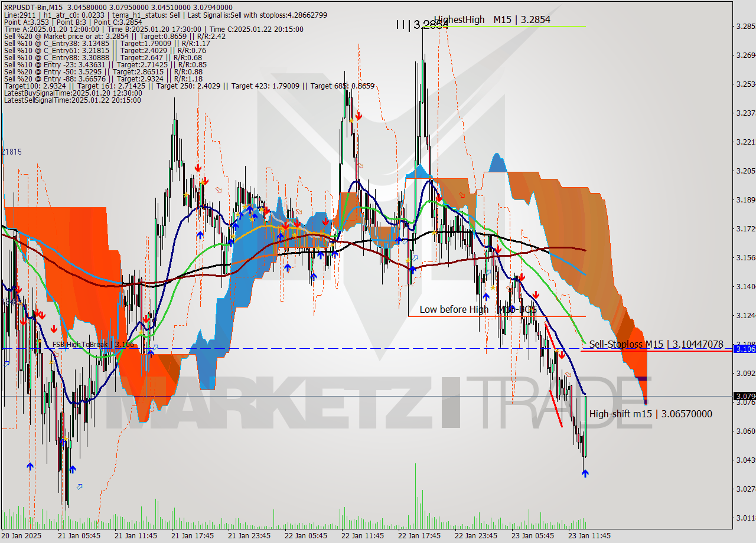The image size is (756, 543).
Task: Select the 'Sell %20 @ Entry -50: 3.5295' line
Action: click(x=103, y=71)
